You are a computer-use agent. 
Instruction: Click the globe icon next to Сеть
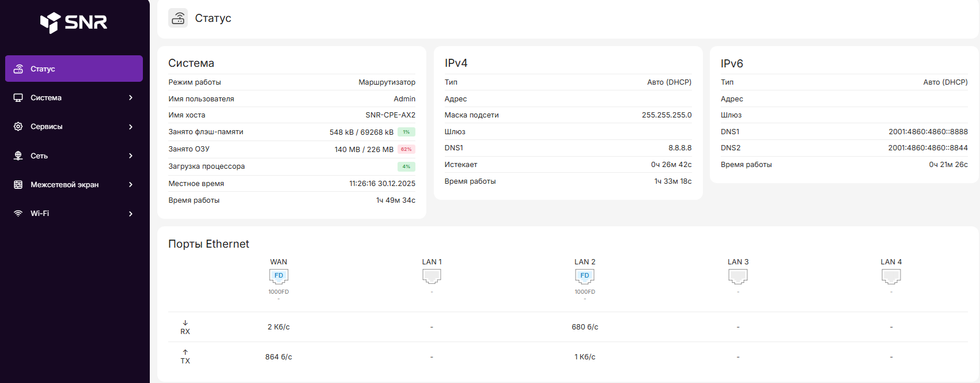18,156
